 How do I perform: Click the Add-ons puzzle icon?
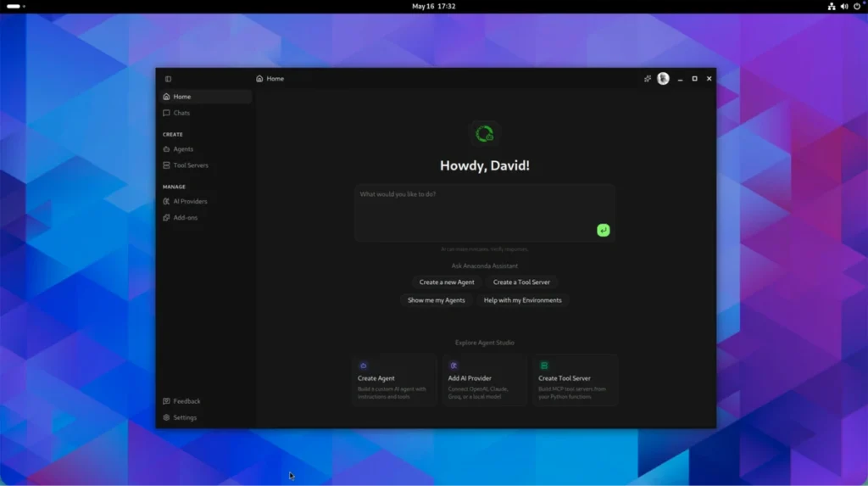click(x=167, y=218)
